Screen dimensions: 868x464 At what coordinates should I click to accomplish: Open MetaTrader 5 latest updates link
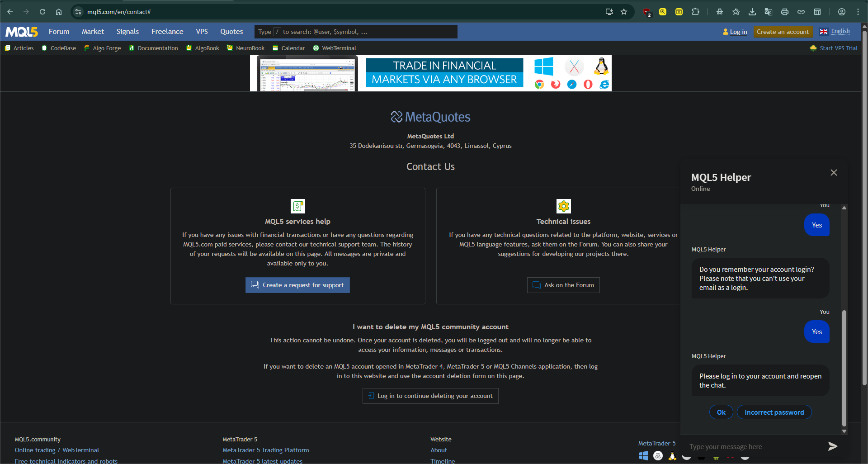tap(262, 461)
